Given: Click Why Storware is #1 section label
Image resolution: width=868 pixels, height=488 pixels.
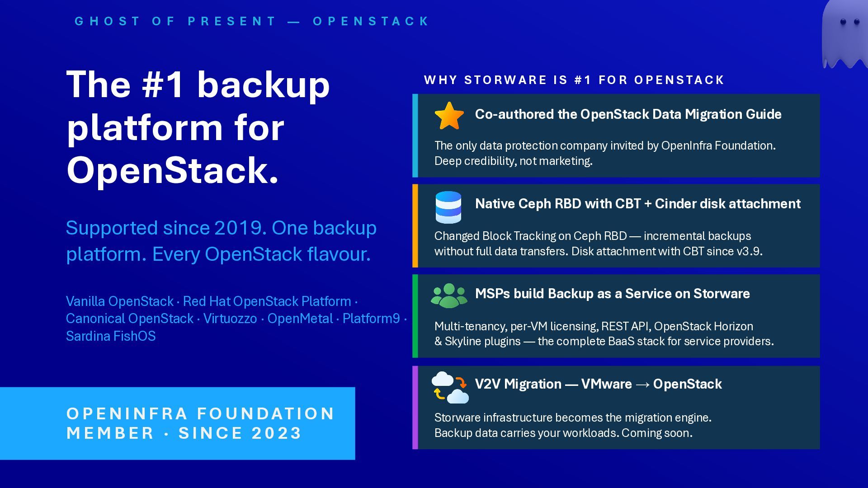Looking at the screenshot, I should [x=574, y=80].
